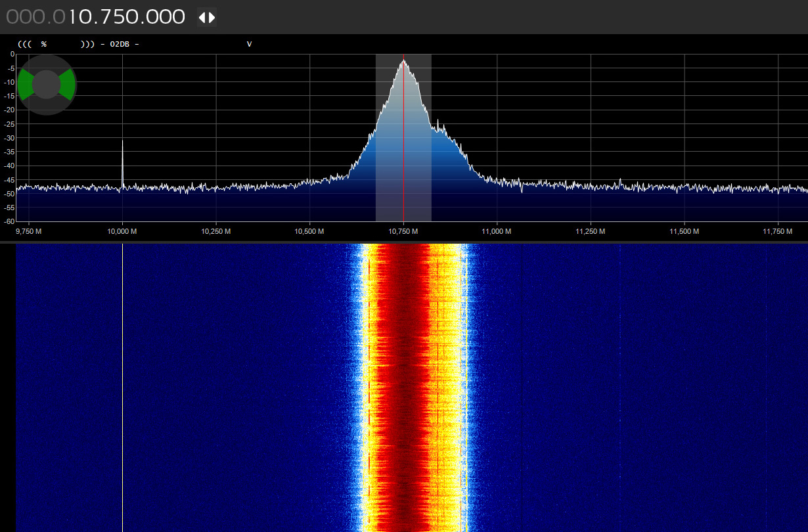Click the trailing 000 Hz digits of the frequency
Image resolution: width=808 pixels, height=532 pixels.
point(165,18)
